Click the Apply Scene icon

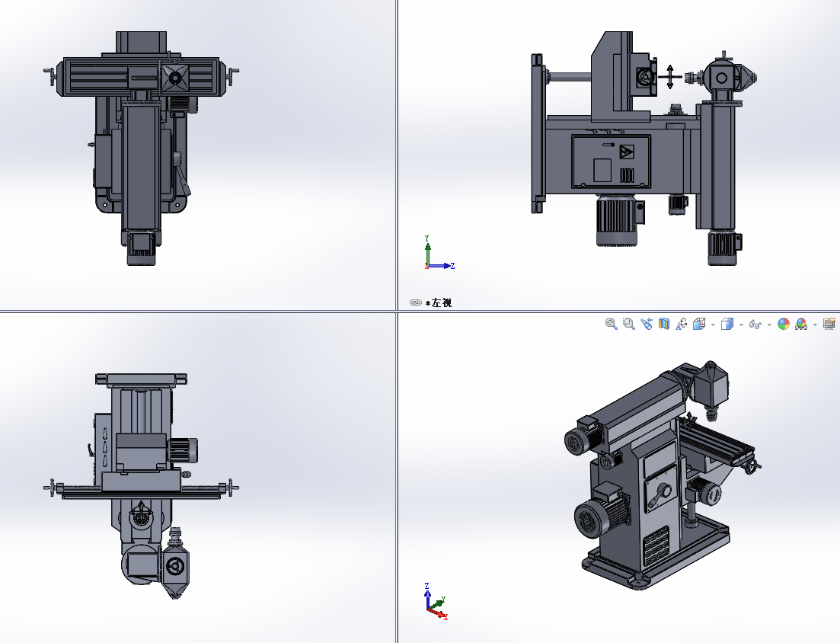[801, 324]
